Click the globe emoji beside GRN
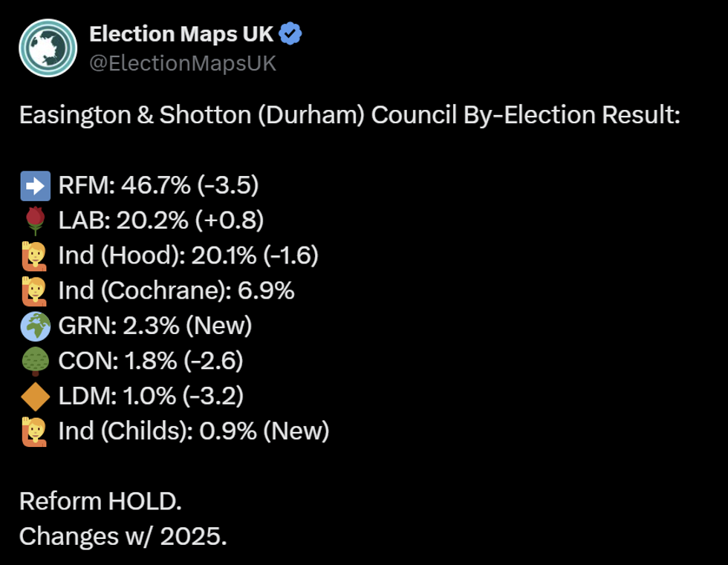Viewport: 728px width, 565px height. point(35,325)
